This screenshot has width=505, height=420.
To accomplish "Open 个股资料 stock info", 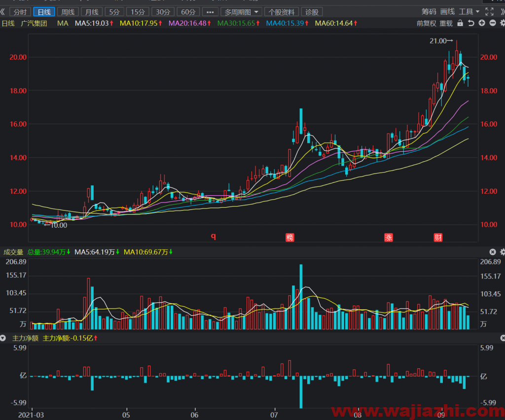I will 282,12.
